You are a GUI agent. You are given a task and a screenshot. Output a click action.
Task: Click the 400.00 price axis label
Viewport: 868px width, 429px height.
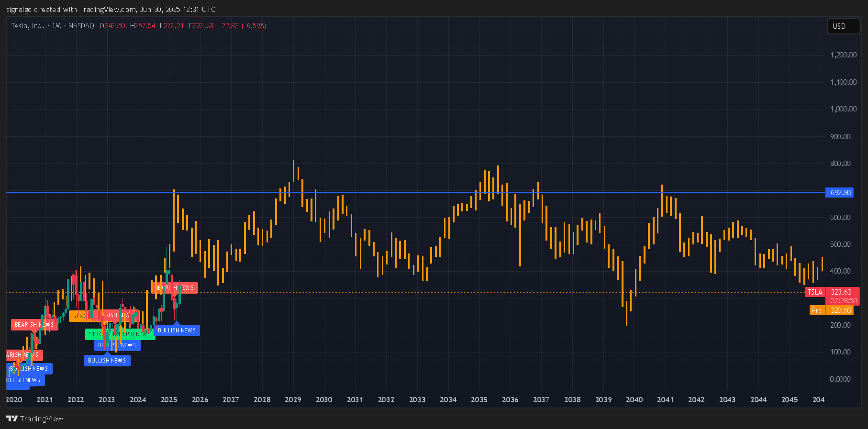click(x=840, y=271)
